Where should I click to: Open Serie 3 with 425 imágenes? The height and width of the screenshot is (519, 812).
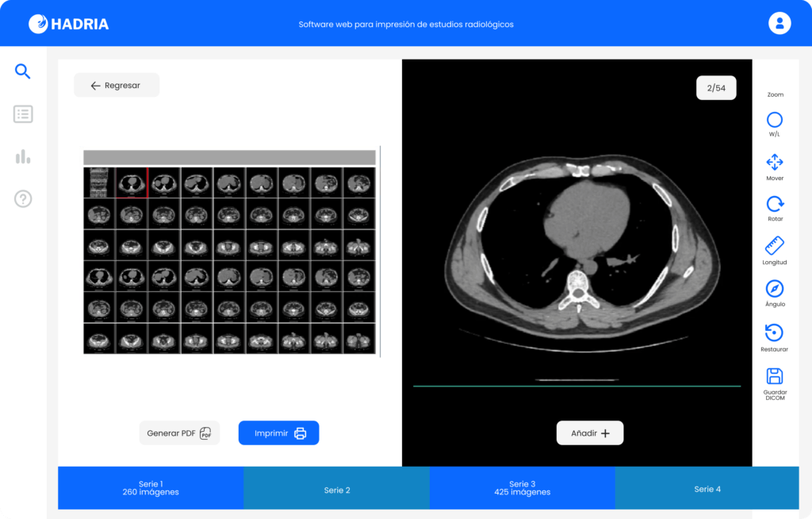[522, 488]
